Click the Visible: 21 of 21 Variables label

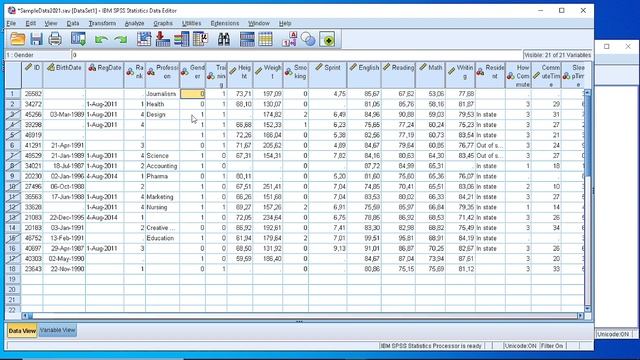point(557,55)
